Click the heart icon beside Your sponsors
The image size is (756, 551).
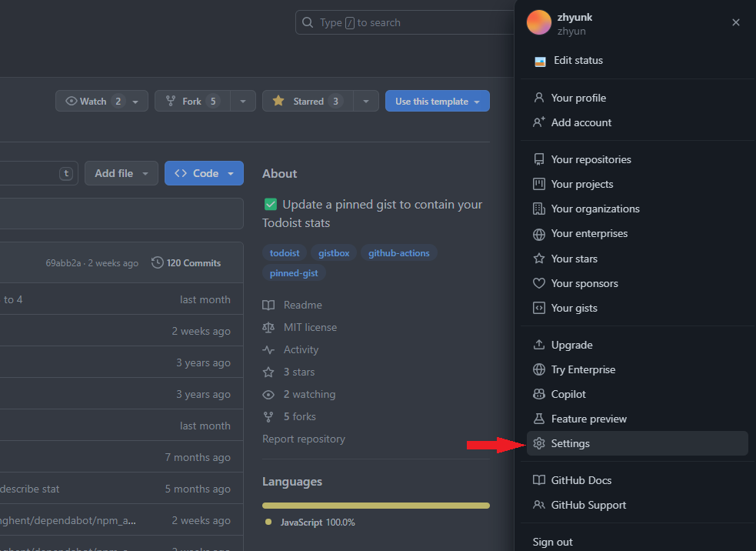[x=538, y=283]
